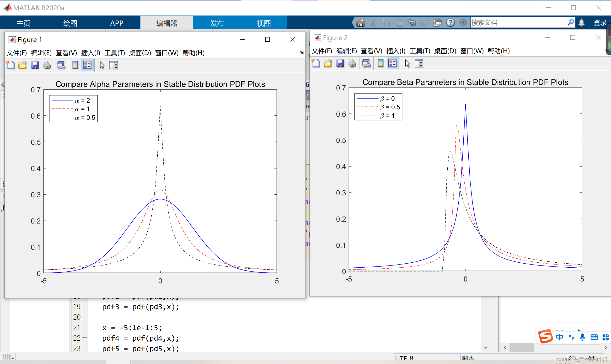Viewport: 611px width, 364px height.
Task: Click the search magnifier icon
Action: click(x=571, y=22)
